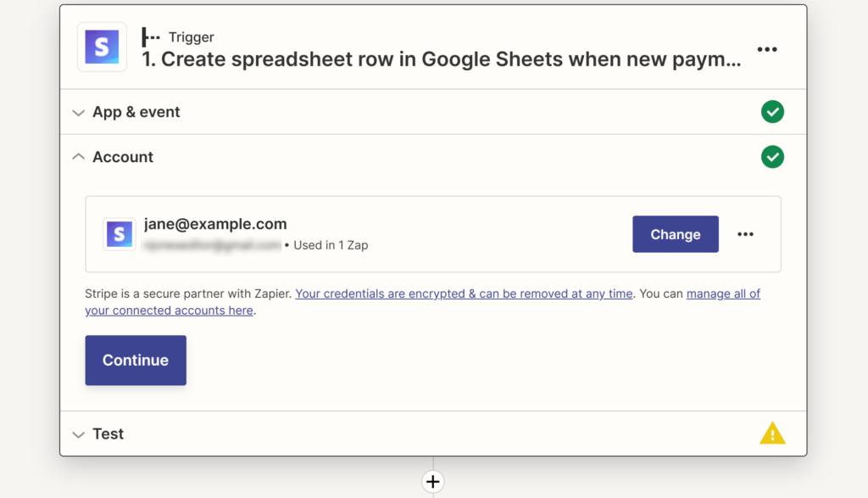Viewport: 868px width, 498px height.
Task: Add a step with the plus button
Action: (433, 482)
